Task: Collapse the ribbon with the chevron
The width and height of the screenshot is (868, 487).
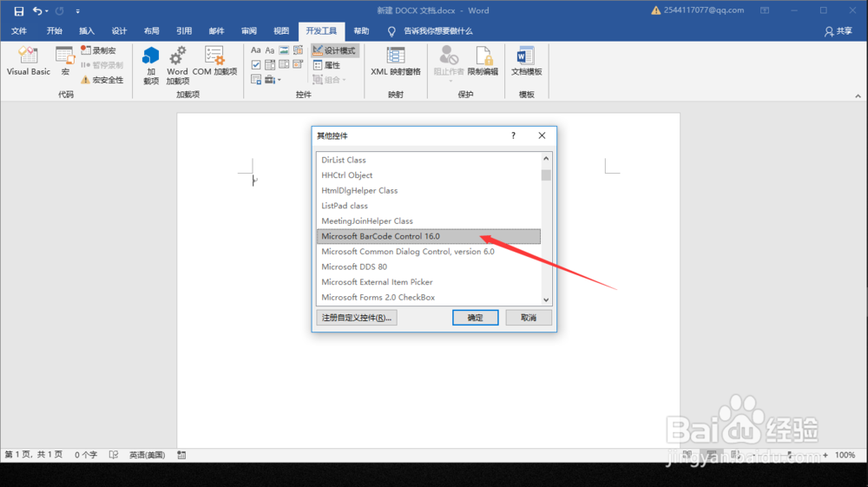Action: coord(858,95)
